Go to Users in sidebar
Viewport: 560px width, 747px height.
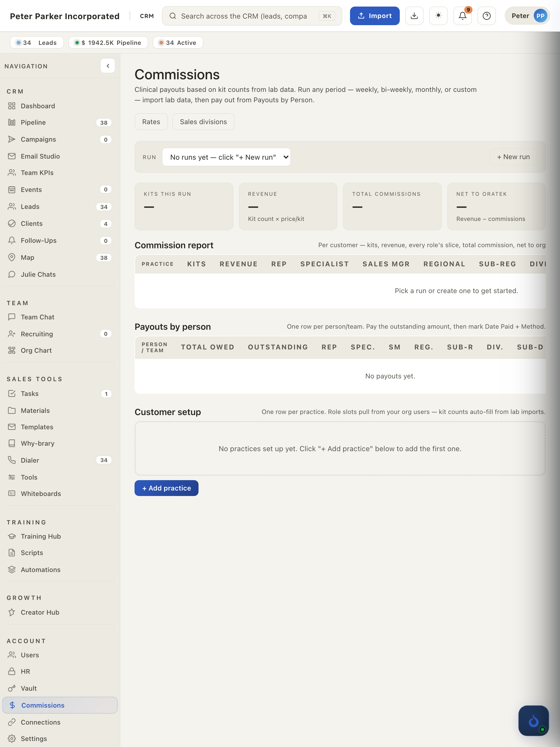60,655
